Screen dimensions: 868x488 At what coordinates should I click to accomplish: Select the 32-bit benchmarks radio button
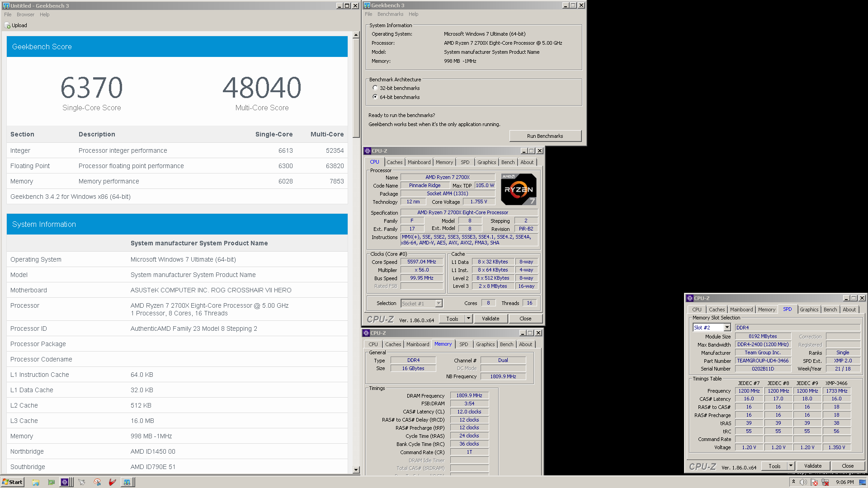375,88
